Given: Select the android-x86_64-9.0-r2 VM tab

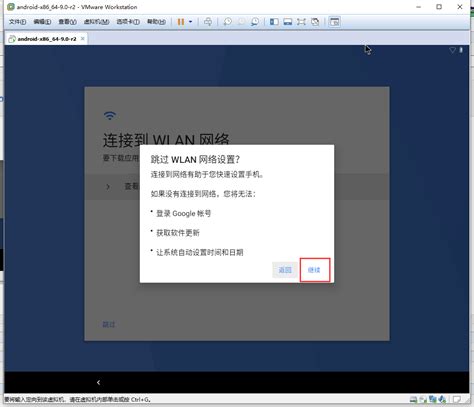Looking at the screenshot, I should 47,39.
